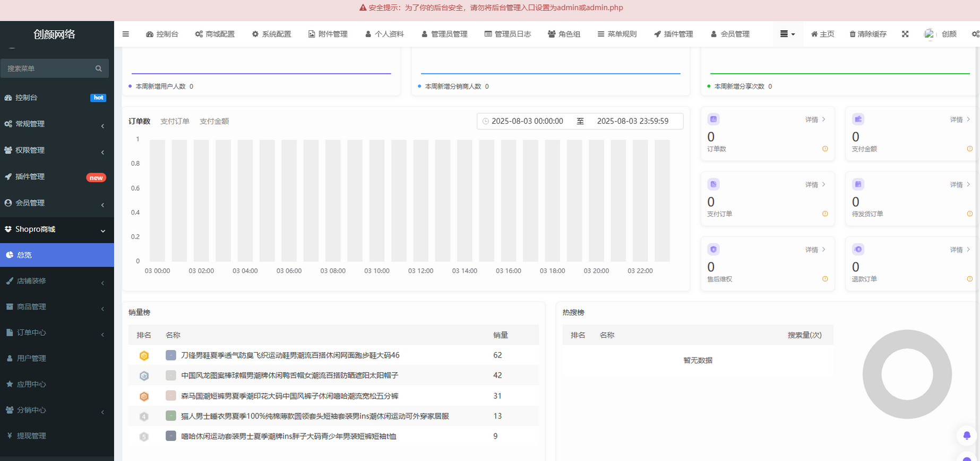Go to 主页 home link
Screen dimensions: 980x461
(x=822, y=34)
